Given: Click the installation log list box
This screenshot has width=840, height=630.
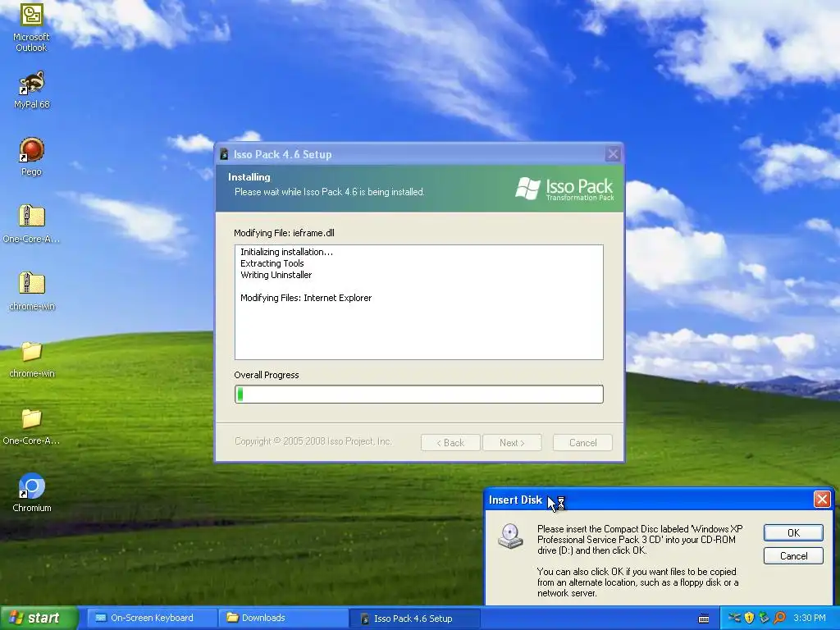Looking at the screenshot, I should 419,302.
